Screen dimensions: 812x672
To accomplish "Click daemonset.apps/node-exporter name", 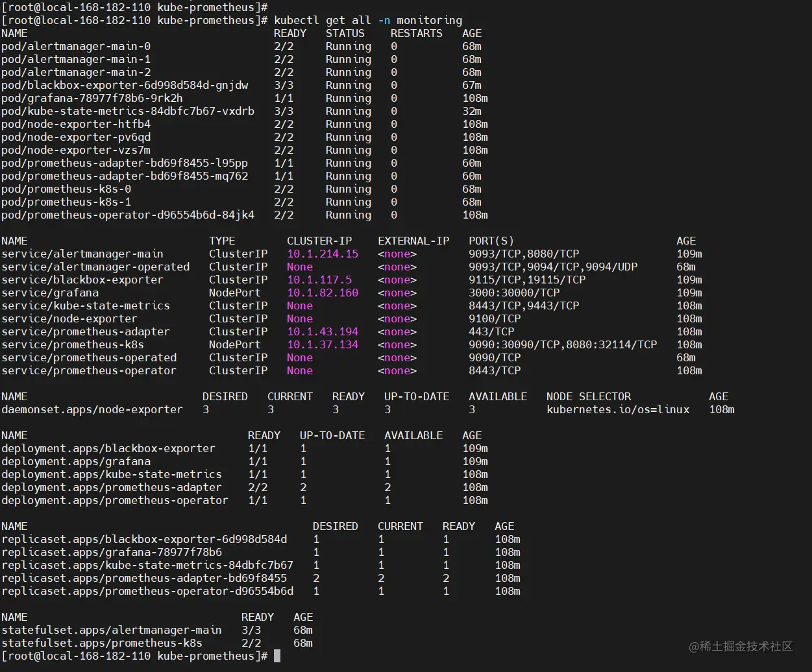I will 92,410.
